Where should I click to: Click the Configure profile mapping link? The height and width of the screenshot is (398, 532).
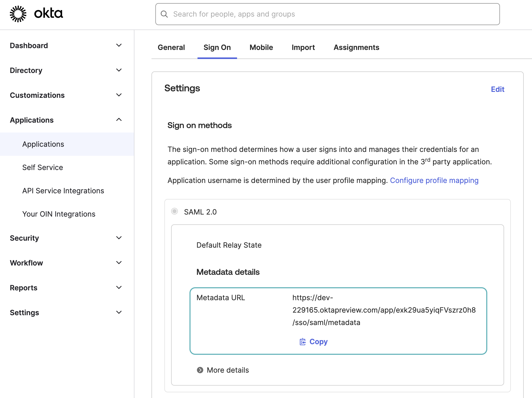pos(434,181)
